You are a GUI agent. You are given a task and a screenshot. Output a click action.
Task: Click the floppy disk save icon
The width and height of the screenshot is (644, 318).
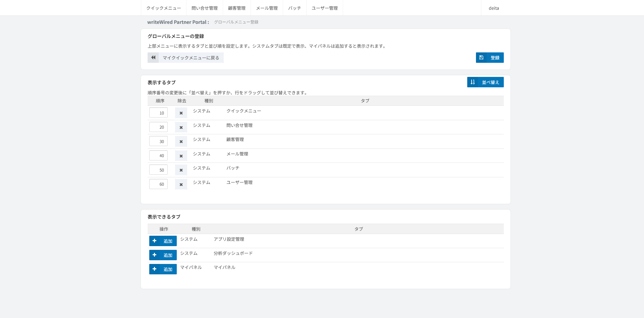[481, 57]
